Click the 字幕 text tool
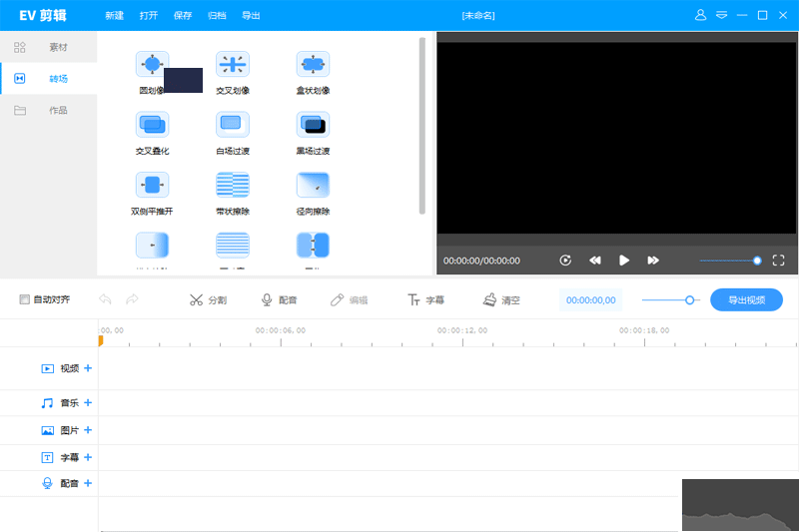Screen dimensions: 799x532 point(425,299)
